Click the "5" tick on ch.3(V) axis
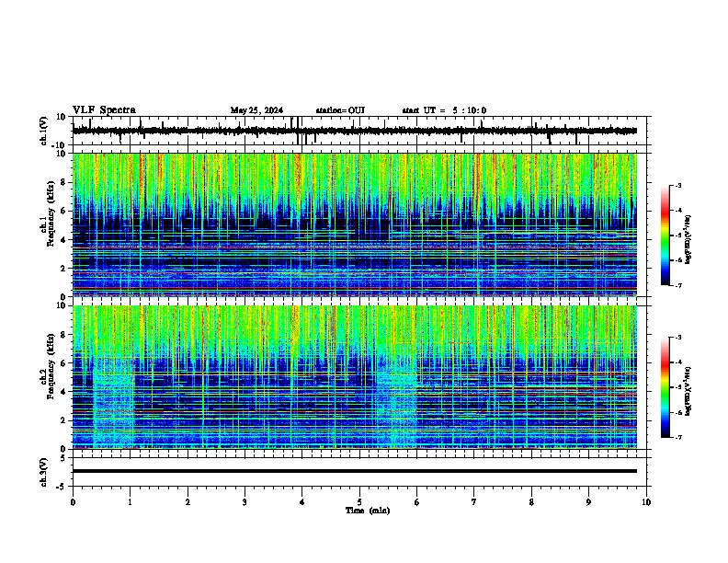 point(63,458)
